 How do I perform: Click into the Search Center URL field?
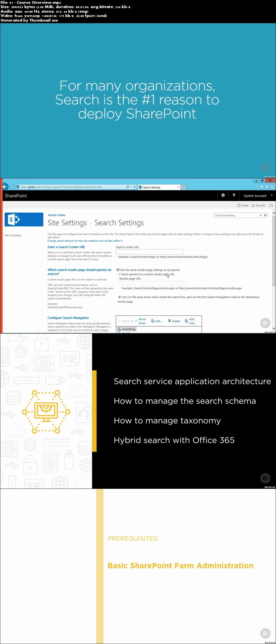click(x=149, y=252)
